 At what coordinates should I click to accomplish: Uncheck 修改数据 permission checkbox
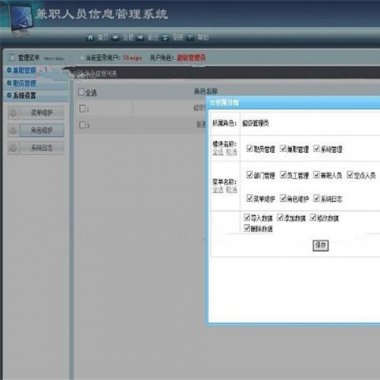coord(313,218)
